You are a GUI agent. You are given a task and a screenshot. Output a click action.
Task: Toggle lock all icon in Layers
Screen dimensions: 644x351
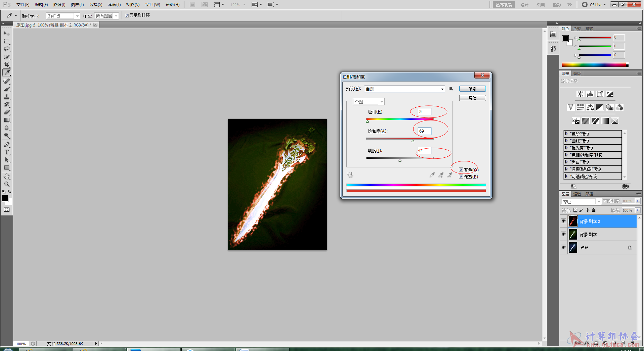594,210
